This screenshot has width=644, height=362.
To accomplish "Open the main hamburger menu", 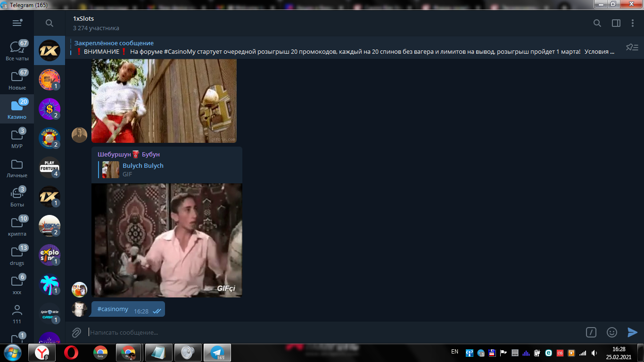I will pos(17,23).
